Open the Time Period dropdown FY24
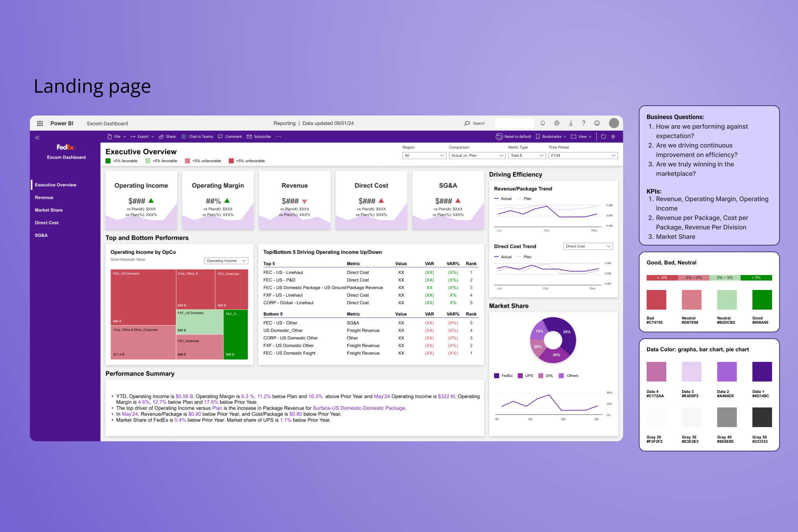Viewport: 798px width, 532px height. click(x=583, y=156)
